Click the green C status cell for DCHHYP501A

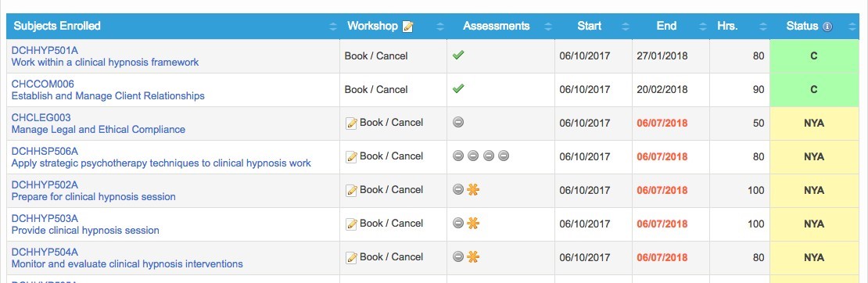814,56
